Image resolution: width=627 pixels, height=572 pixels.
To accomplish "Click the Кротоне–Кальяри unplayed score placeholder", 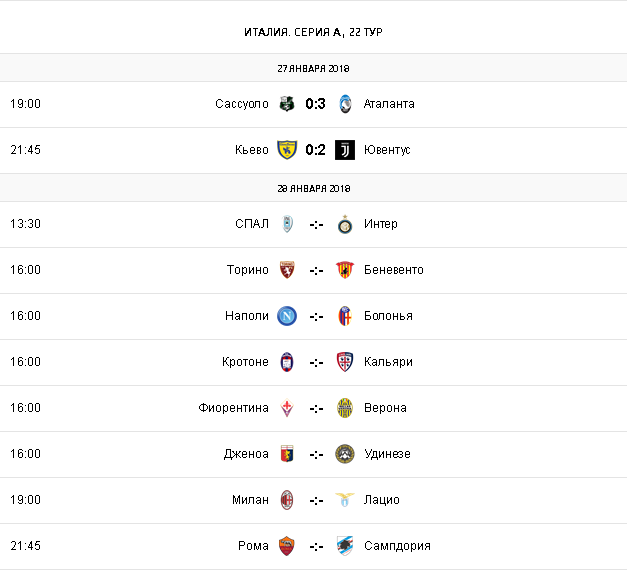I will [x=316, y=362].
